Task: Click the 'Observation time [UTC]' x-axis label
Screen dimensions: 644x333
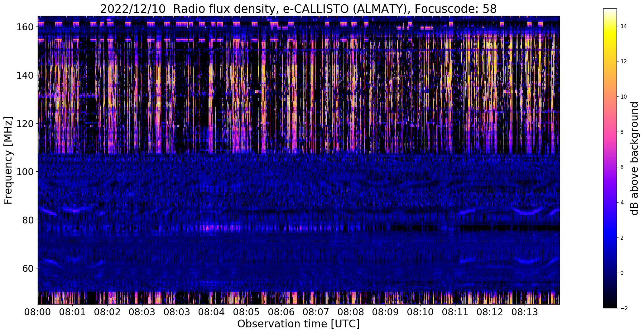Action: [298, 324]
